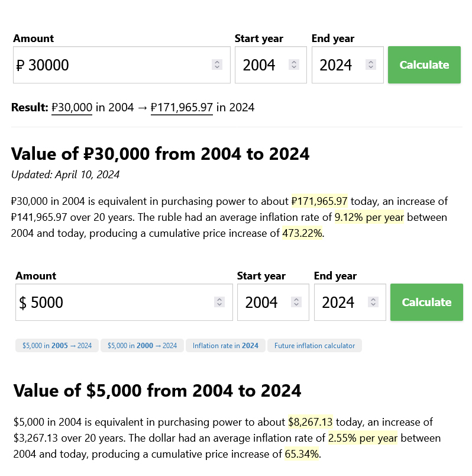Click the underlined ₽30,000 result value
Screen dimensions: 472x476
click(x=72, y=108)
